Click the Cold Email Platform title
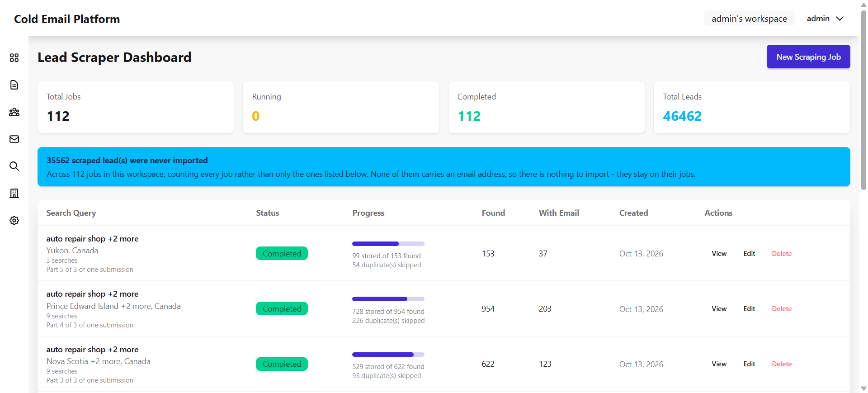The width and height of the screenshot is (868, 393). click(67, 19)
